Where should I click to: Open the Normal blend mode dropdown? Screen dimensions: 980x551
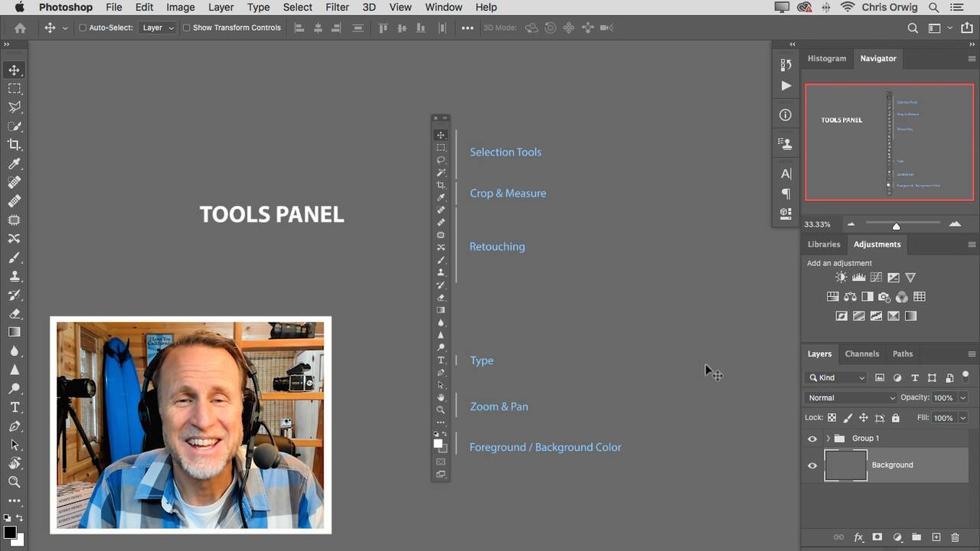[x=851, y=398]
